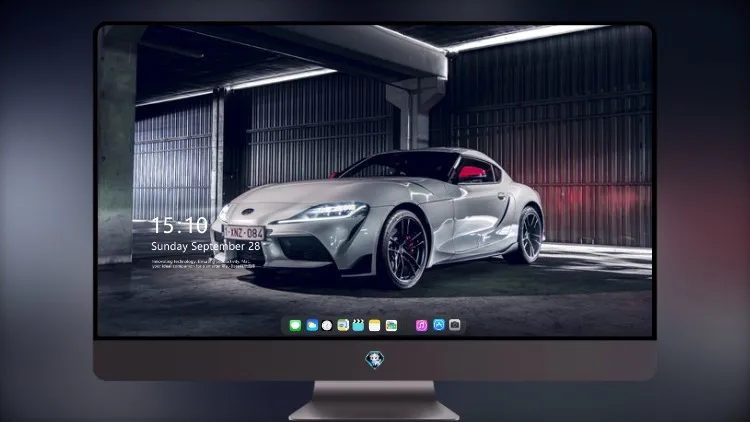
Task: Open the green Messages app in dock
Action: [295, 326]
